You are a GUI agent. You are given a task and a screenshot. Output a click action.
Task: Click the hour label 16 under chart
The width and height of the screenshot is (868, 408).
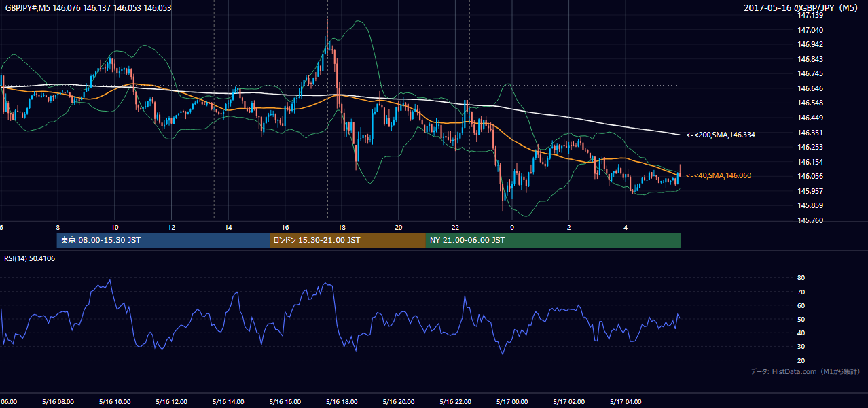285,227
